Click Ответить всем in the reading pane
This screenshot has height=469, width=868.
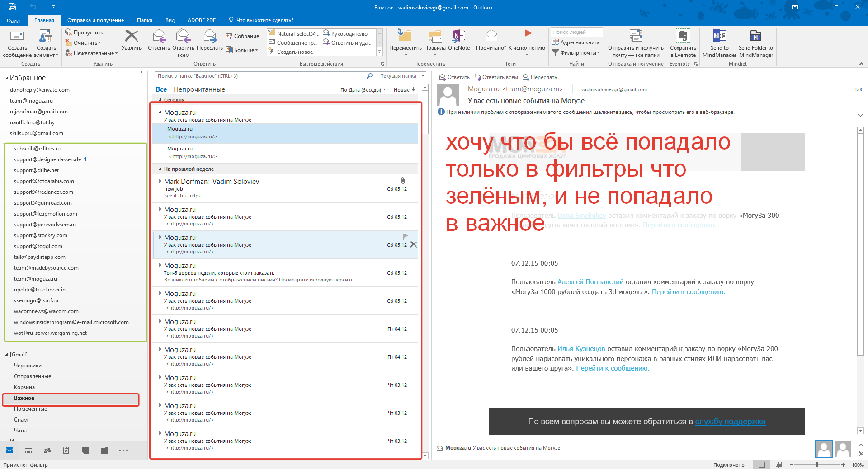(496, 77)
